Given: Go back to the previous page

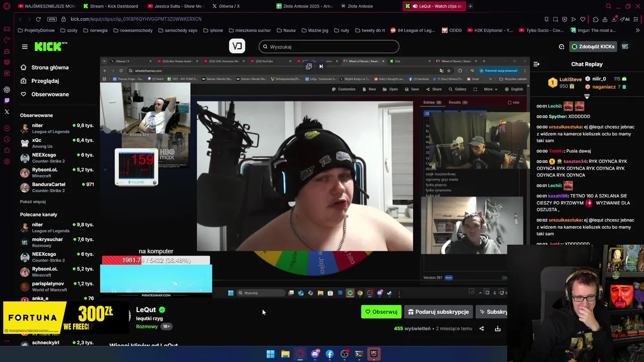Looking at the screenshot, I should pyautogui.click(x=21, y=19).
